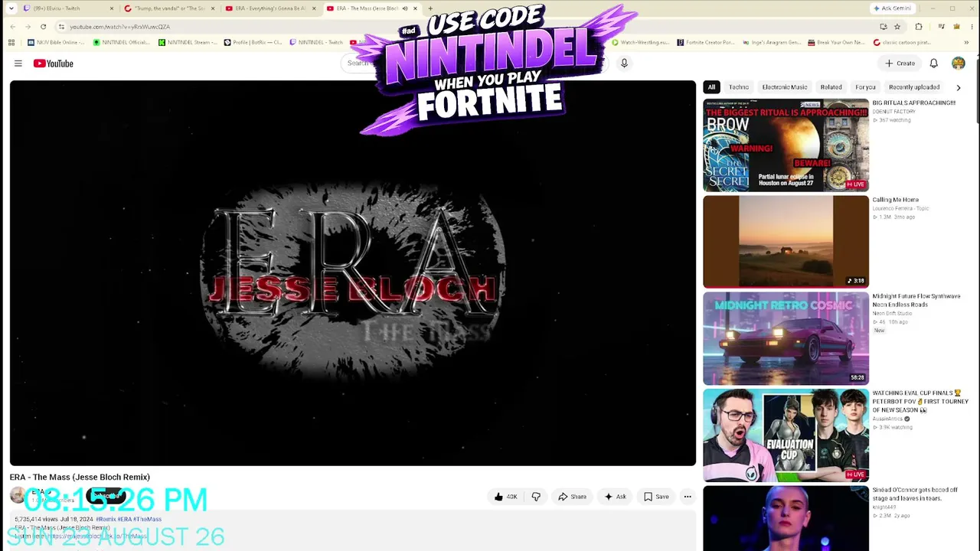Select the All filter chip
Image resolution: width=980 pixels, height=551 pixels.
pyautogui.click(x=711, y=87)
